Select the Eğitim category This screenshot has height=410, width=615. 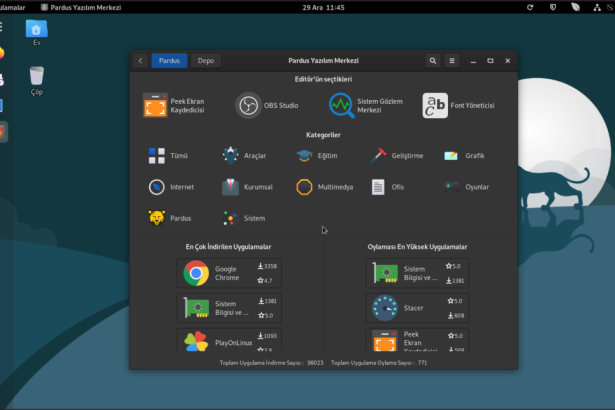pyautogui.click(x=317, y=156)
